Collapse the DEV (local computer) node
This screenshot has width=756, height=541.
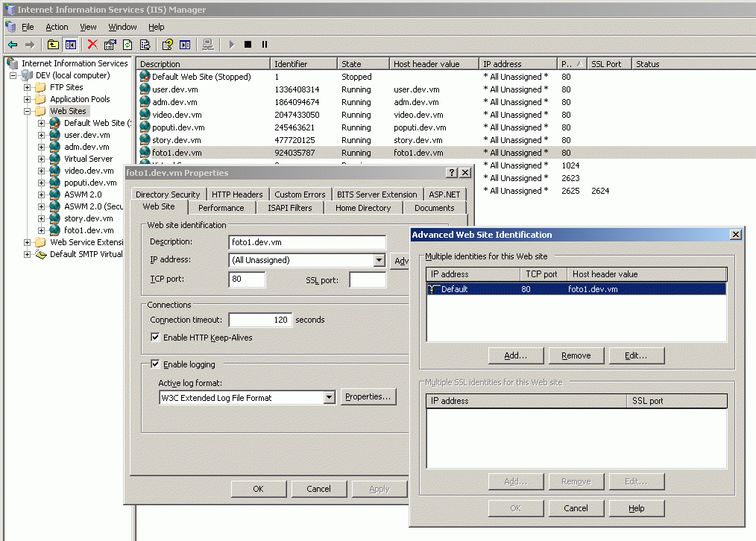[x=13, y=75]
